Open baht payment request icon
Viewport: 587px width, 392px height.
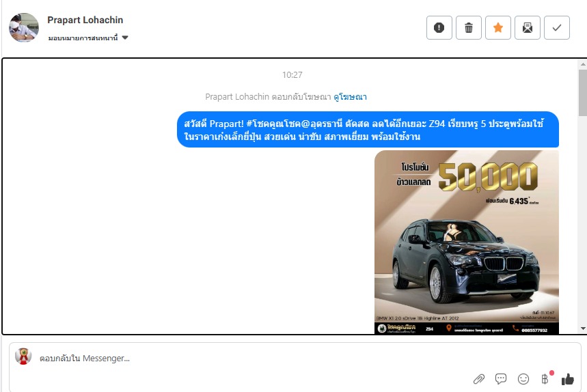(x=545, y=378)
